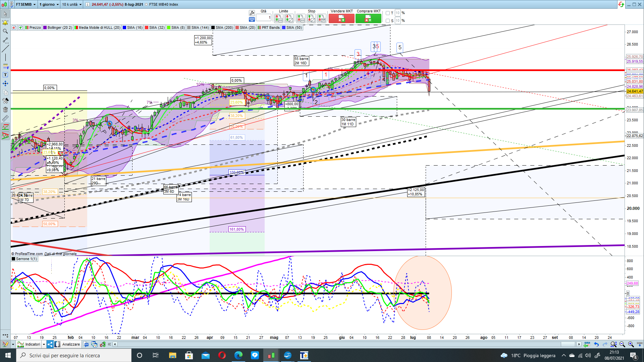
Task: Open the candlestick chart style icon
Action: pyautogui.click(x=4, y=4)
